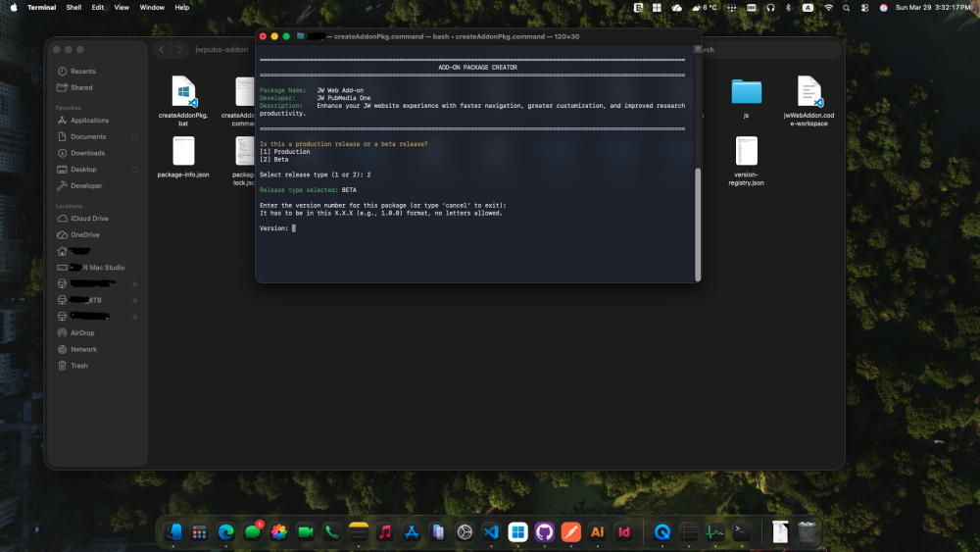Click the Version input prompt in Terminal
This screenshot has width=980, height=552.
(x=293, y=227)
